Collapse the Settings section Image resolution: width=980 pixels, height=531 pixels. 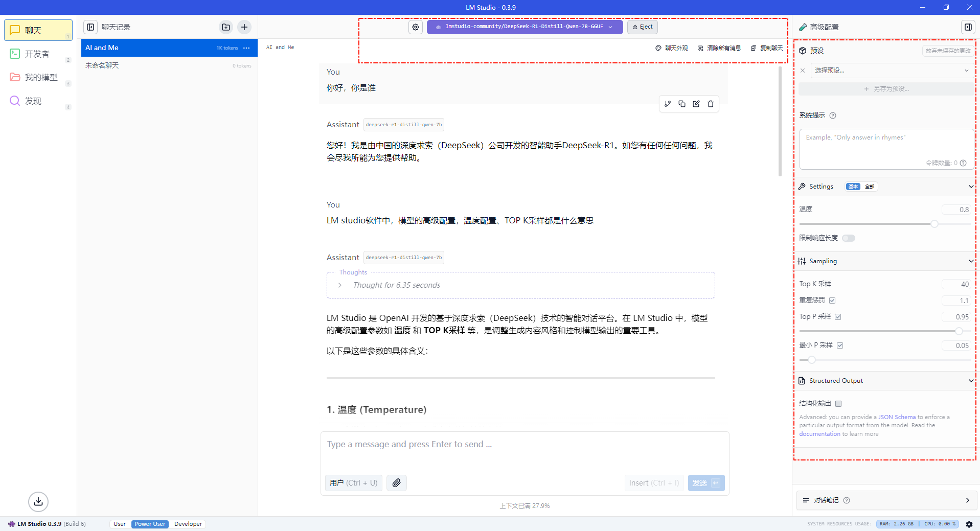pos(971,187)
